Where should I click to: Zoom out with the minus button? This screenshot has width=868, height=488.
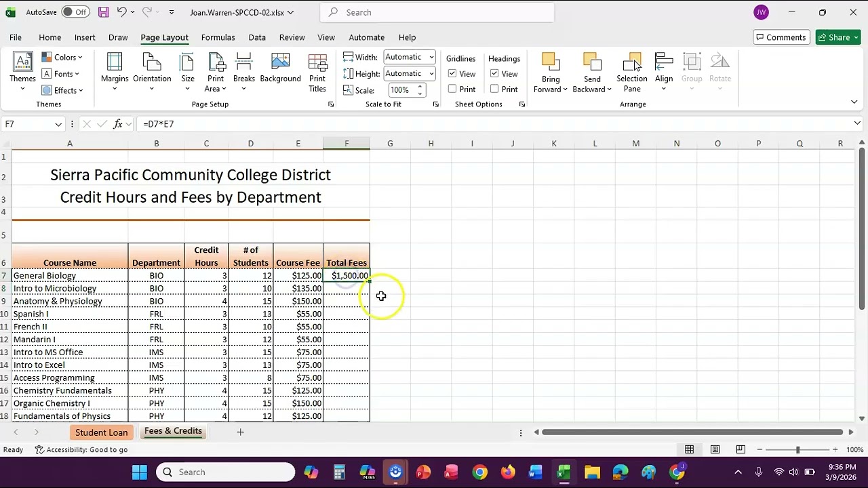[x=760, y=449]
